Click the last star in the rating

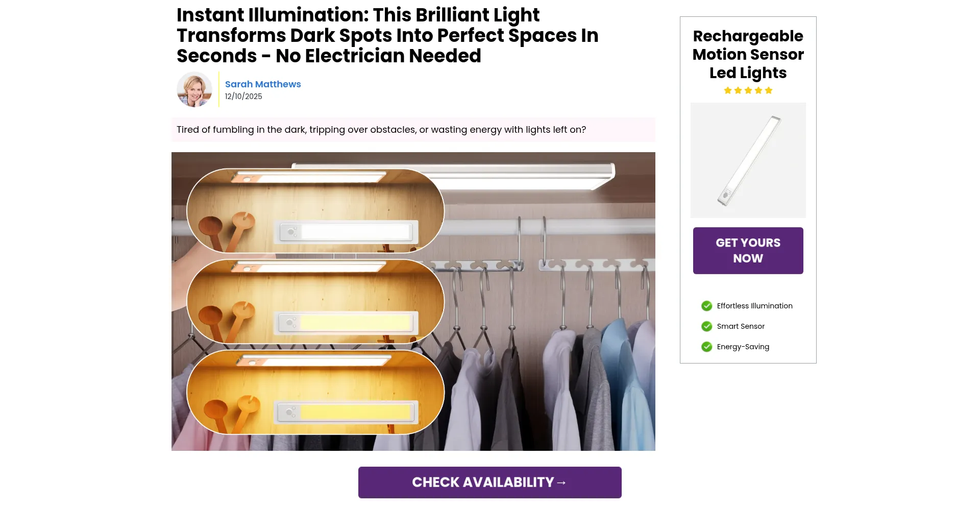tap(769, 90)
